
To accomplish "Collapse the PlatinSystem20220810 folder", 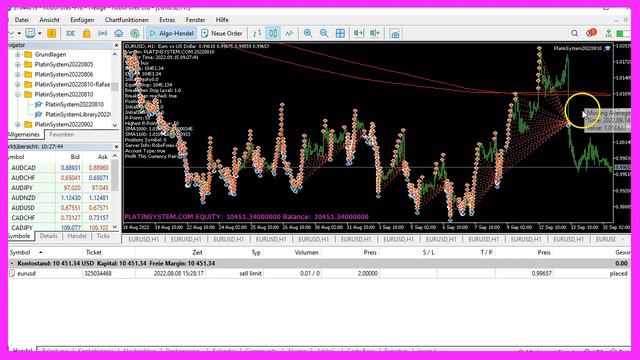I will (x=18, y=94).
